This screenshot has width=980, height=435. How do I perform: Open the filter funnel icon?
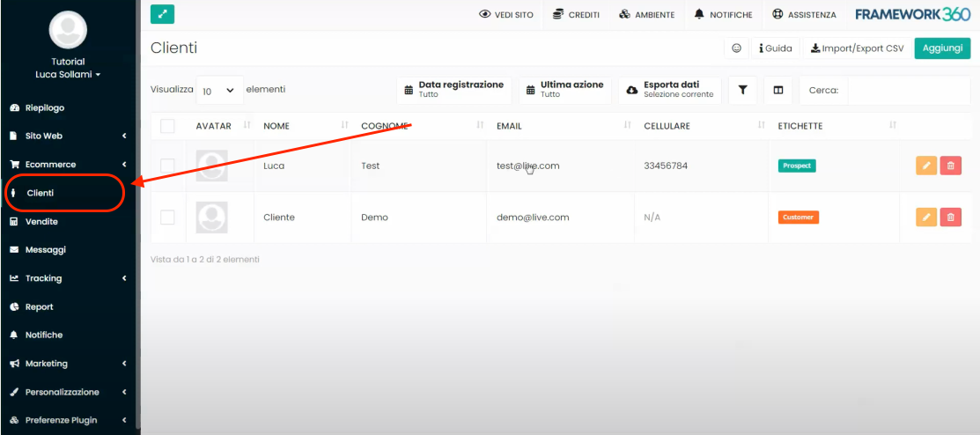(742, 90)
